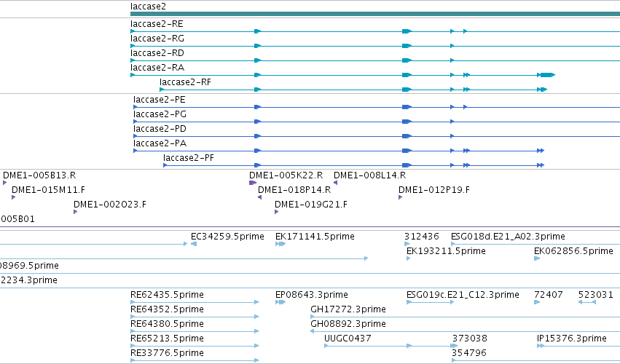Click the DME1-019G21.F marker label

(311, 205)
